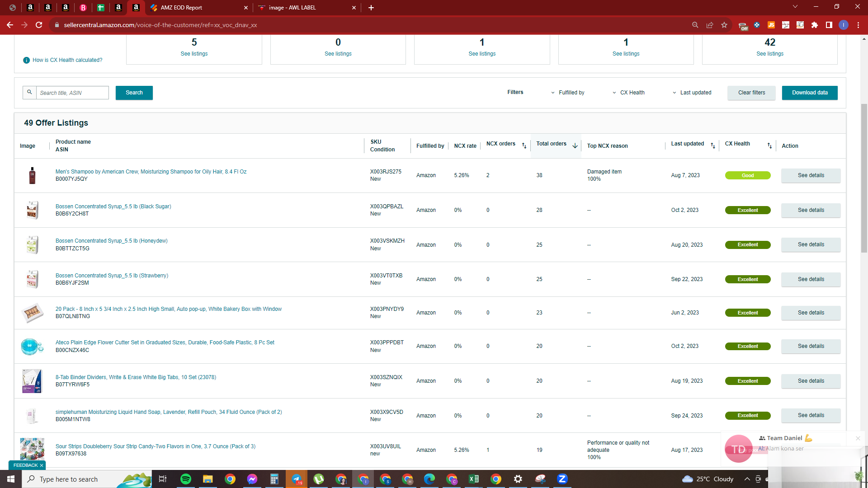
Task: Reload the Seller Central page
Action: [39, 25]
